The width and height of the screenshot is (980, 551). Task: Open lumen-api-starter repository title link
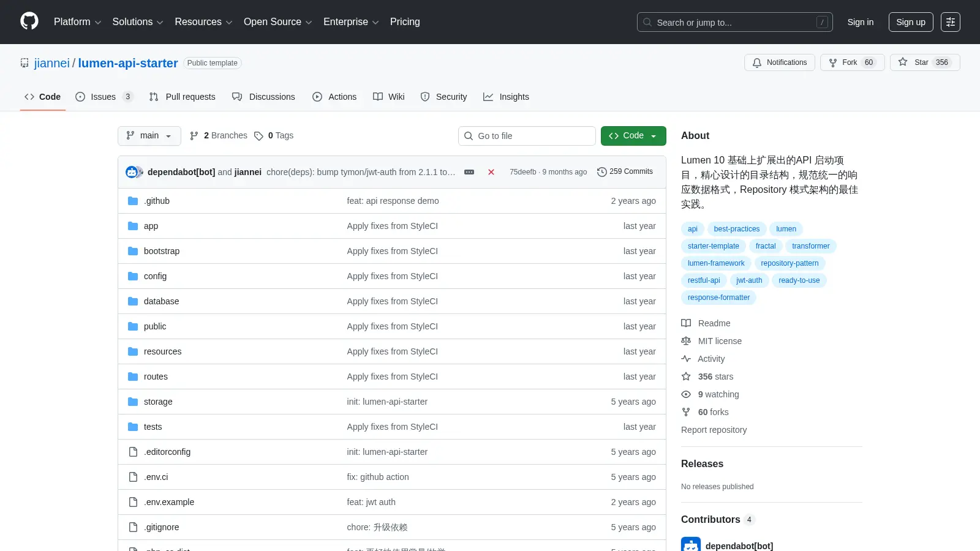click(x=128, y=63)
